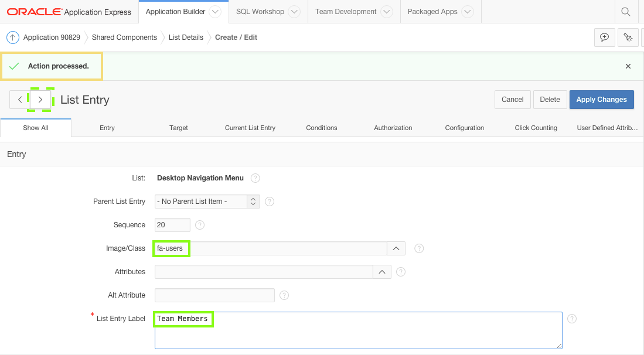This screenshot has height=355, width=644.
Task: Dismiss the Action processed message
Action: pos(628,66)
